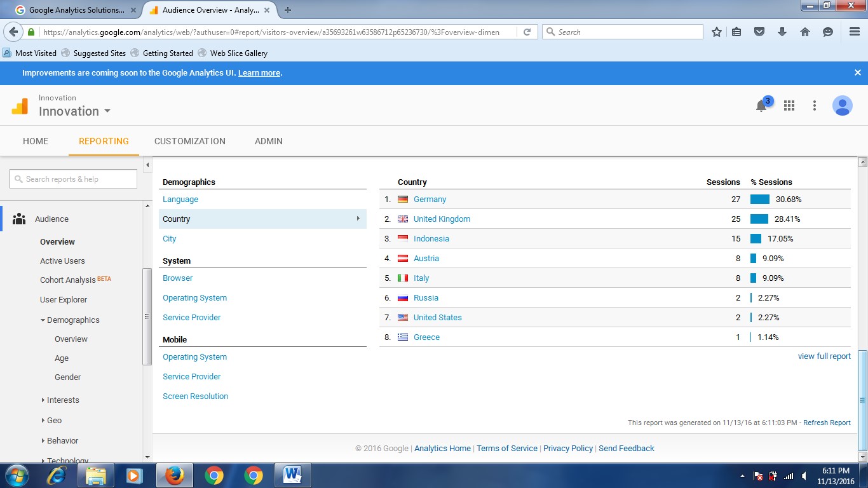Viewport: 868px width, 488px height.
Task: Click the reload page icon in address bar
Action: tap(527, 32)
